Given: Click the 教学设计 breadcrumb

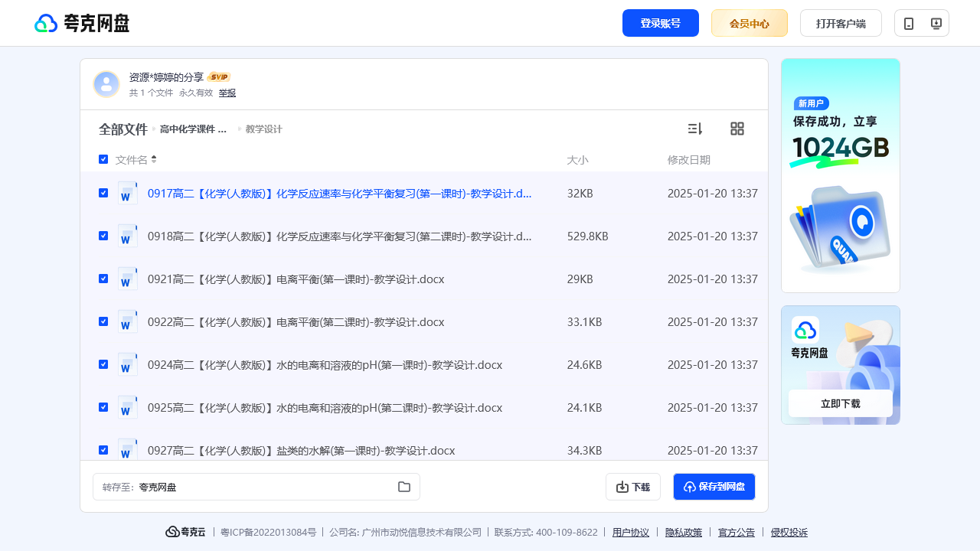Looking at the screenshot, I should tap(264, 129).
